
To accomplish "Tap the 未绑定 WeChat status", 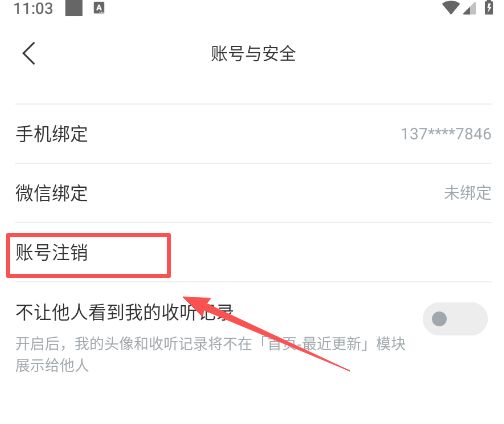I will click(468, 193).
